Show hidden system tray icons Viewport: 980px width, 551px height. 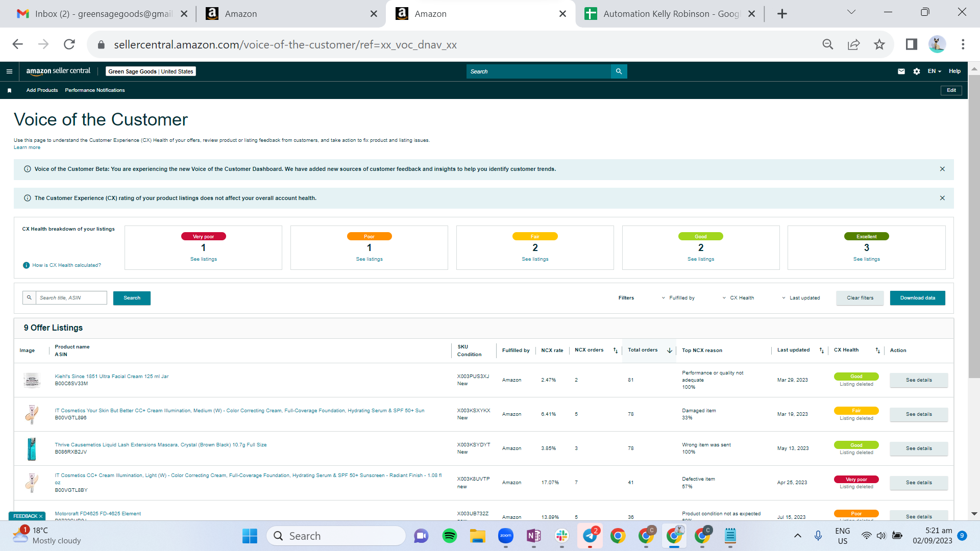tap(797, 536)
